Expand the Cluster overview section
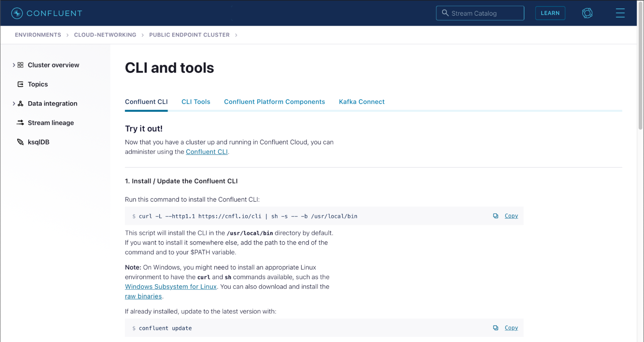The image size is (644, 342). [14, 65]
